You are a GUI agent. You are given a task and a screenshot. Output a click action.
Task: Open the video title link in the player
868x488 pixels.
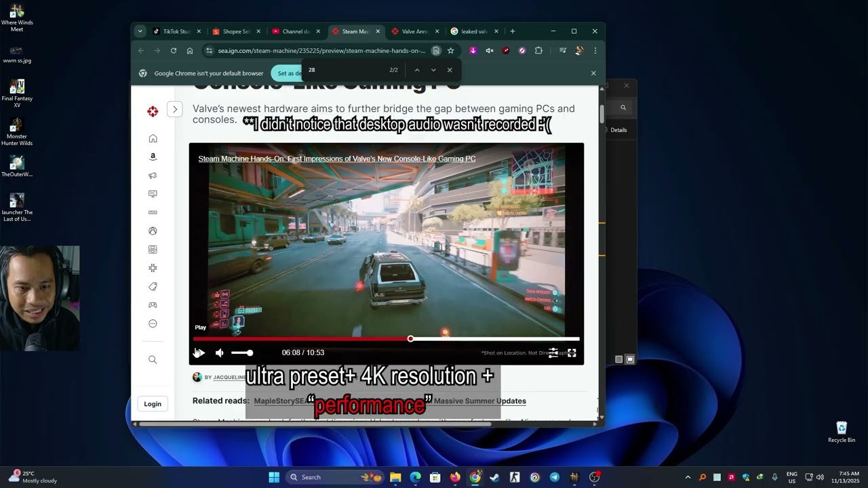(336, 159)
